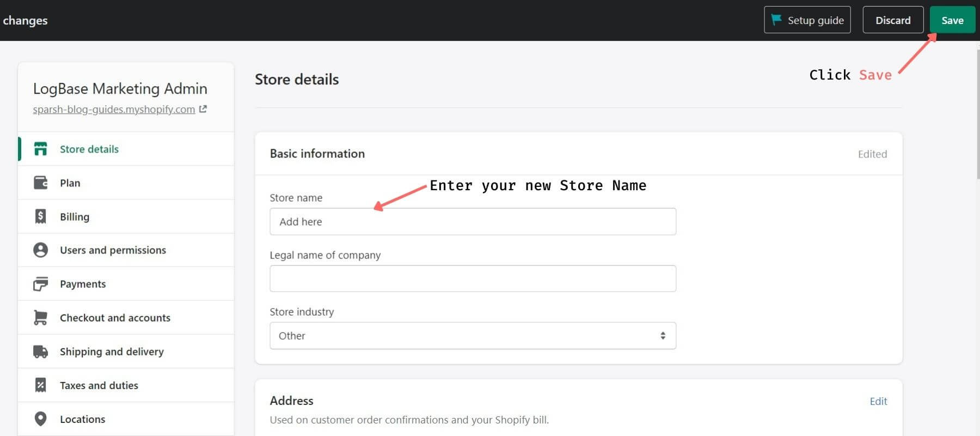
Task: Click the Billing receipt icon
Action: pos(40,216)
